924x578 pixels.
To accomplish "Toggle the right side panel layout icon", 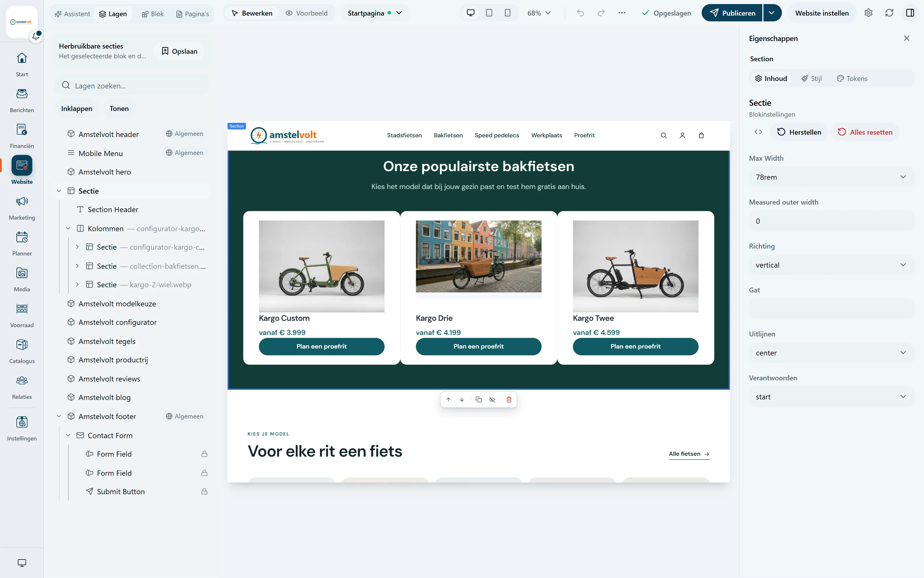I will click(x=910, y=13).
